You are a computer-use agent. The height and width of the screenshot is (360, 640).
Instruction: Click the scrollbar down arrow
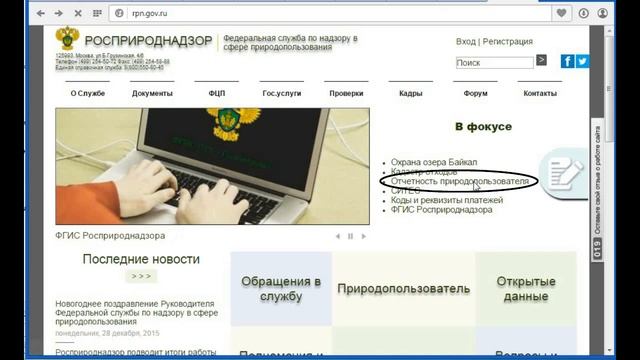tap(609, 350)
